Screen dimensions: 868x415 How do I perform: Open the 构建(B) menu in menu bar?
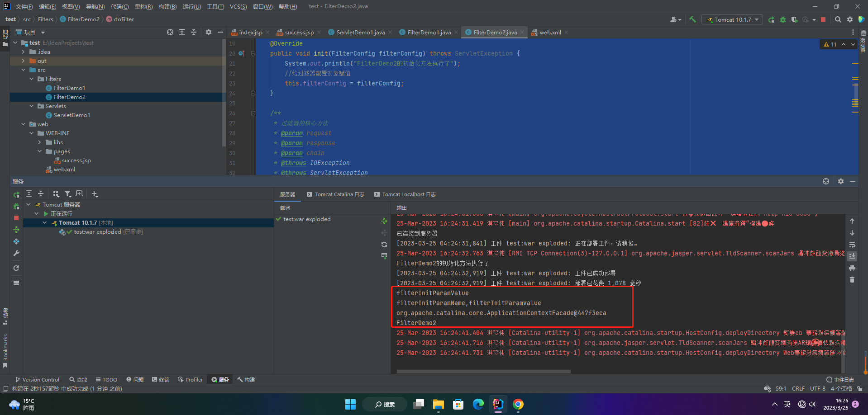tap(167, 6)
